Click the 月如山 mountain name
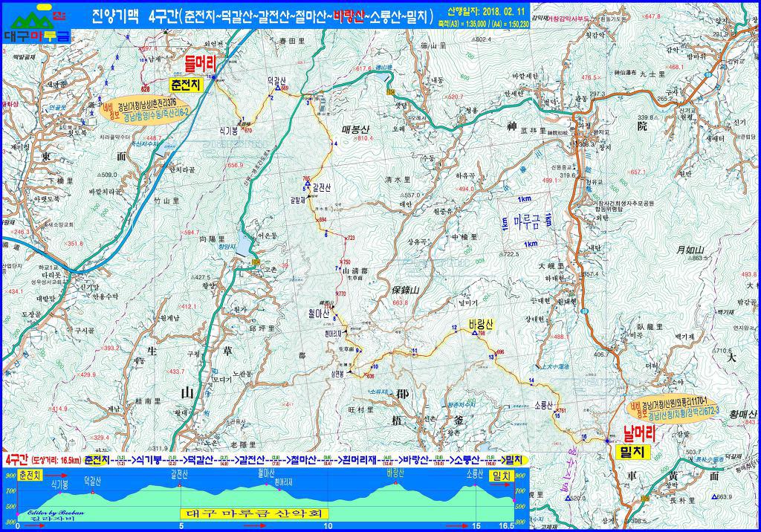Screen dimensions: 761x532 click(x=690, y=250)
